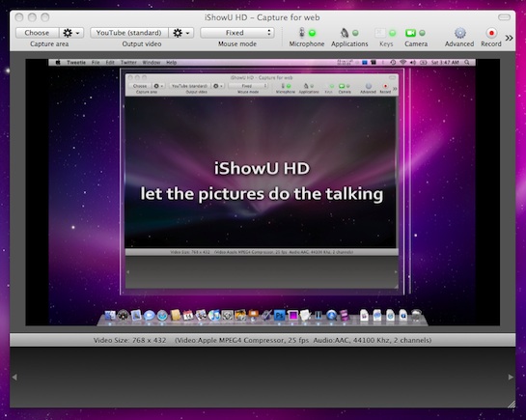This screenshot has height=420, width=526.
Task: Toggle the green Microphone indicator light
Action: tap(313, 33)
